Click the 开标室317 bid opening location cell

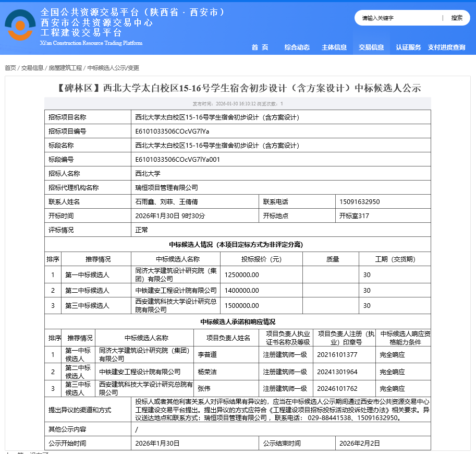(x=354, y=216)
